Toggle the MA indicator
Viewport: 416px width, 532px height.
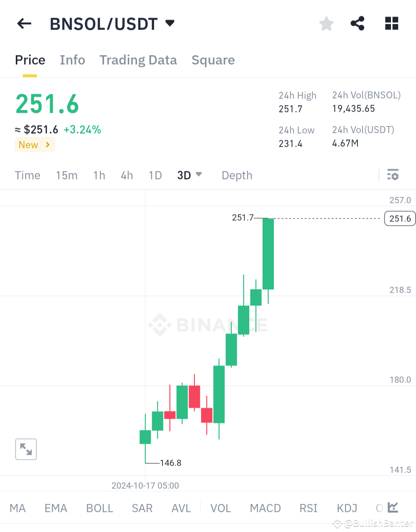click(x=17, y=508)
